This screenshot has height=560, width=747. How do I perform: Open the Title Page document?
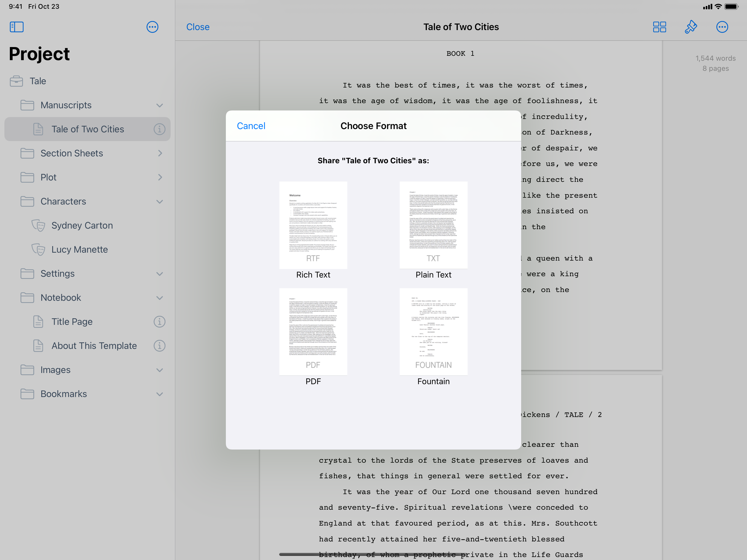(72, 322)
